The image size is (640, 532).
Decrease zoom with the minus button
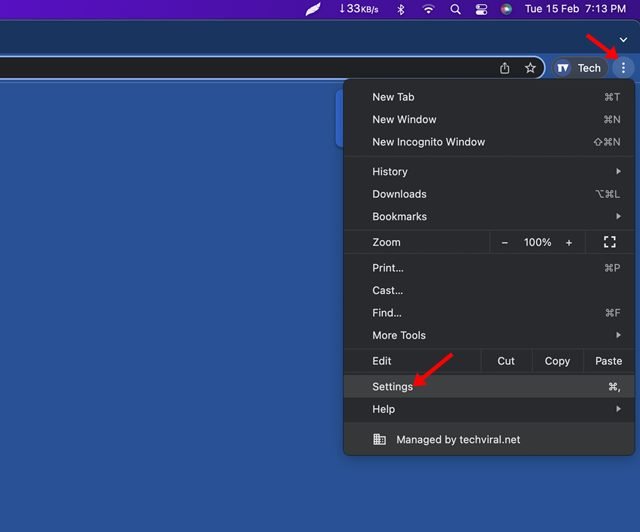point(505,242)
